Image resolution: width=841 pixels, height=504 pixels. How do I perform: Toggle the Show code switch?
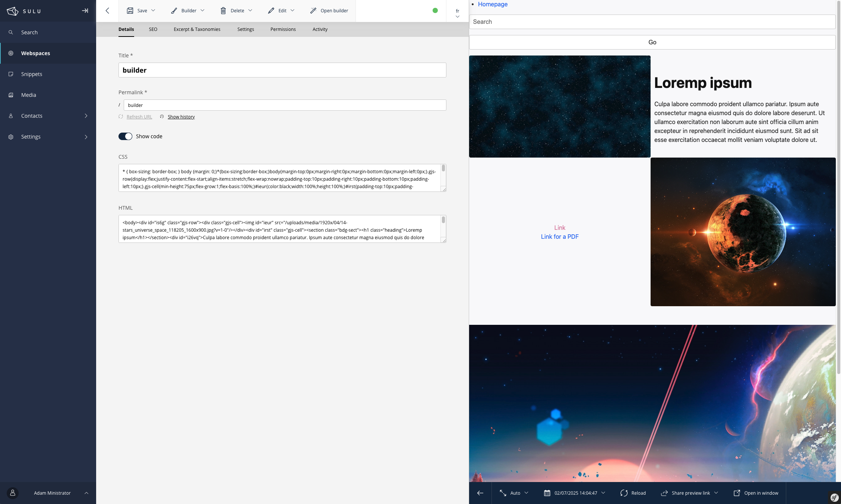point(126,136)
